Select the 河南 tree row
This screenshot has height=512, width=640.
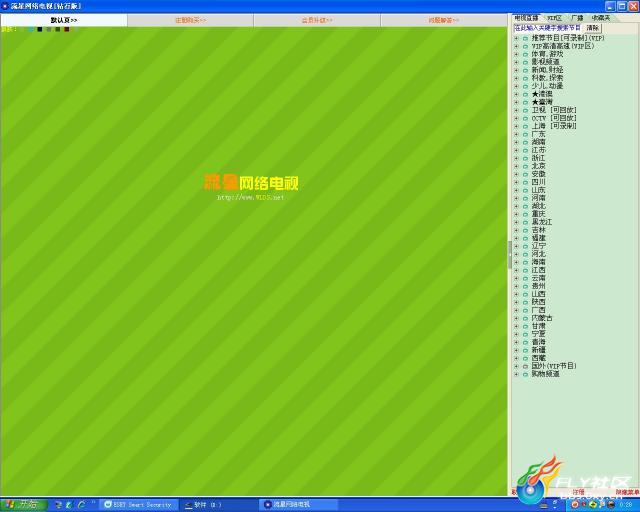coord(538,198)
